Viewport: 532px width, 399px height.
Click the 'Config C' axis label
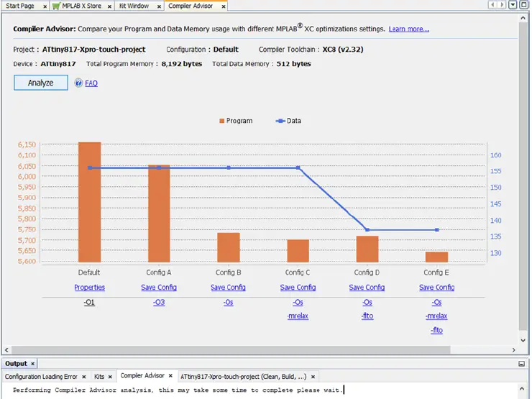click(x=298, y=272)
